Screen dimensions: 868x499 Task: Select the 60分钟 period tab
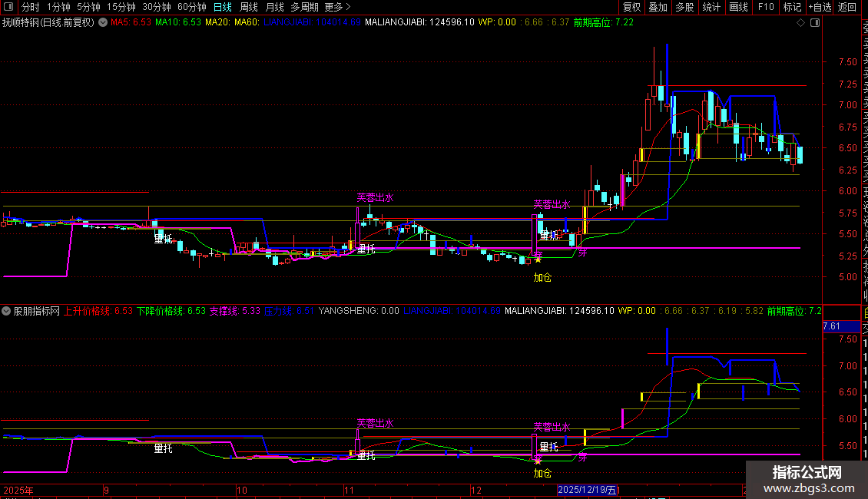(191, 7)
